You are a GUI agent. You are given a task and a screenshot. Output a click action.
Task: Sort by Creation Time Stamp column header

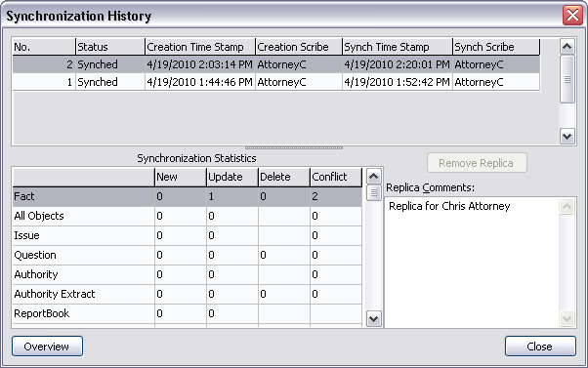point(200,47)
